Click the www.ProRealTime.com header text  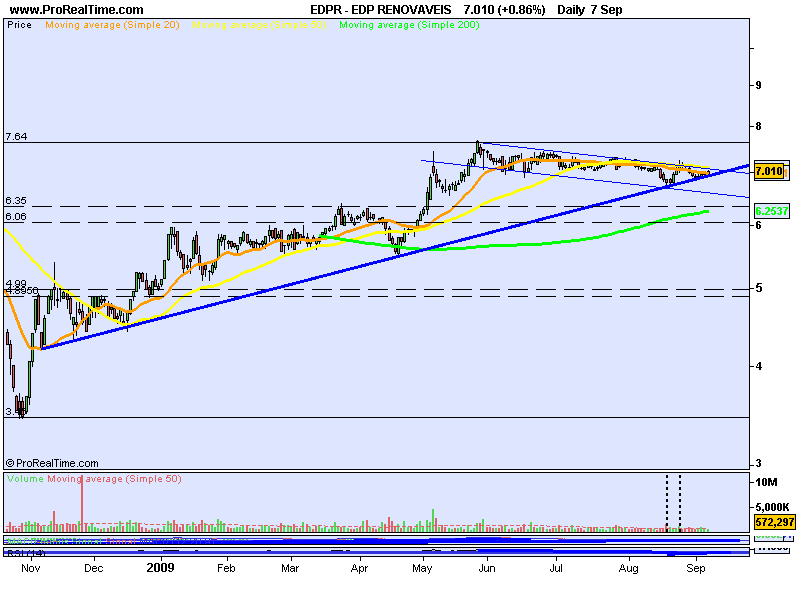tap(77, 10)
